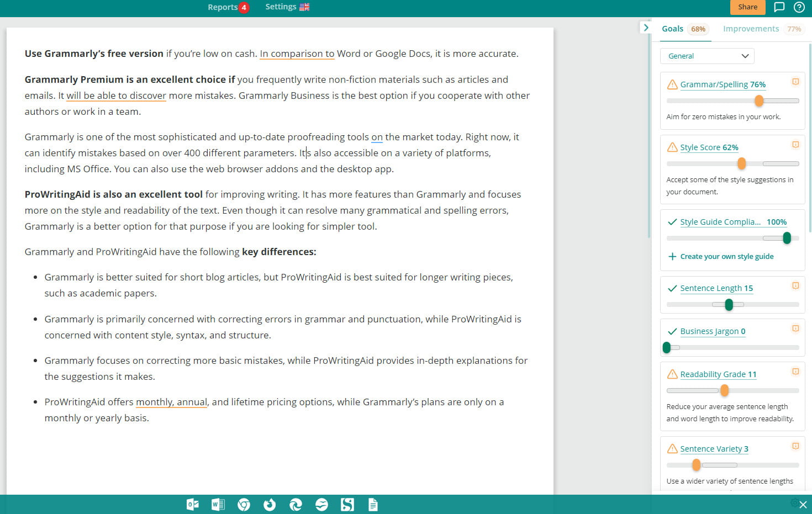812x514 pixels.
Task: Open the Grammar/Spelling 76% link
Action: (x=723, y=84)
